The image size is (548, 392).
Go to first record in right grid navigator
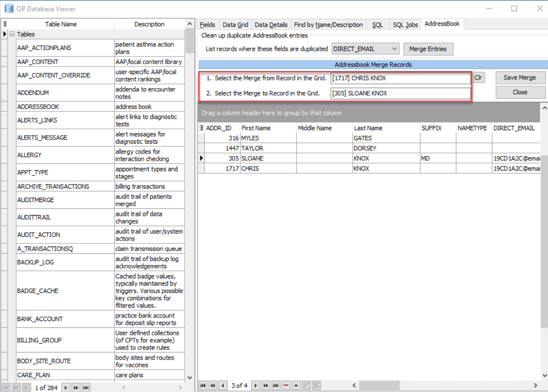point(203,385)
